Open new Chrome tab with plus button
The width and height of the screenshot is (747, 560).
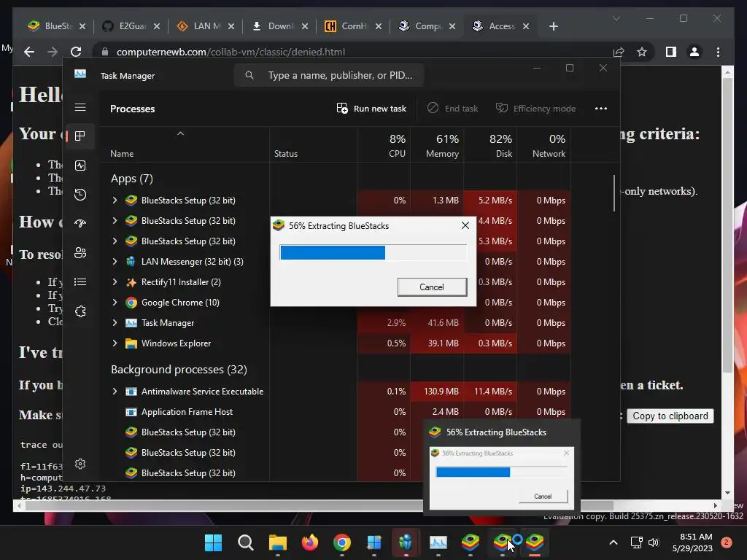(553, 26)
